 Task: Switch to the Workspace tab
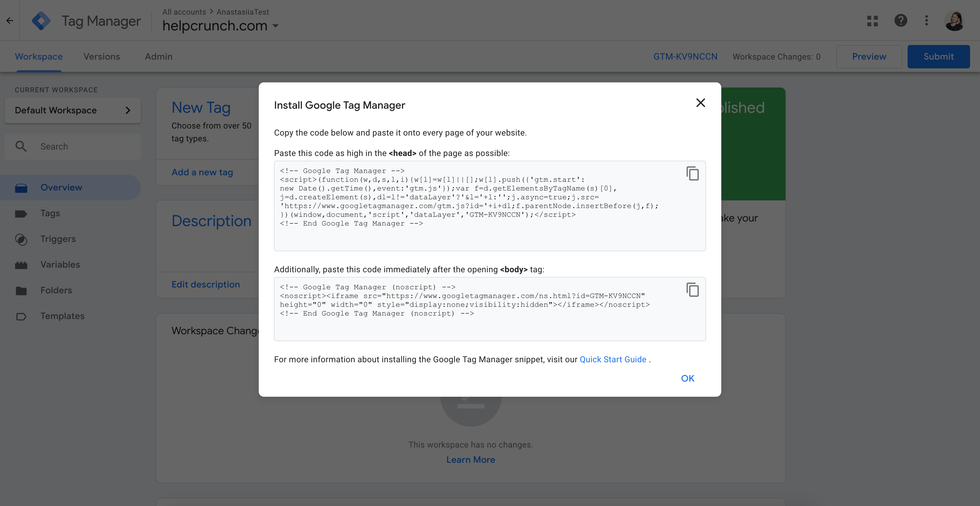(x=39, y=56)
